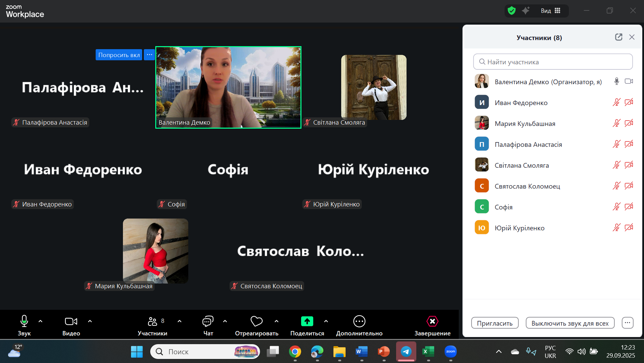644x363 pixels.
Task: Open the View layout menu
Action: click(x=551, y=11)
